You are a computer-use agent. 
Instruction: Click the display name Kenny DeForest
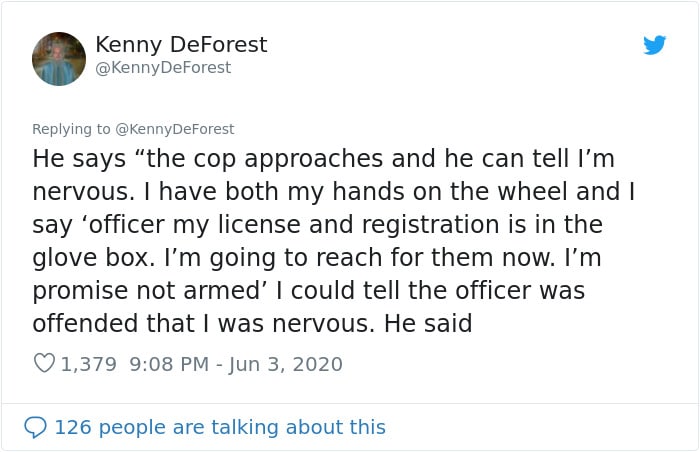pyautogui.click(x=181, y=45)
